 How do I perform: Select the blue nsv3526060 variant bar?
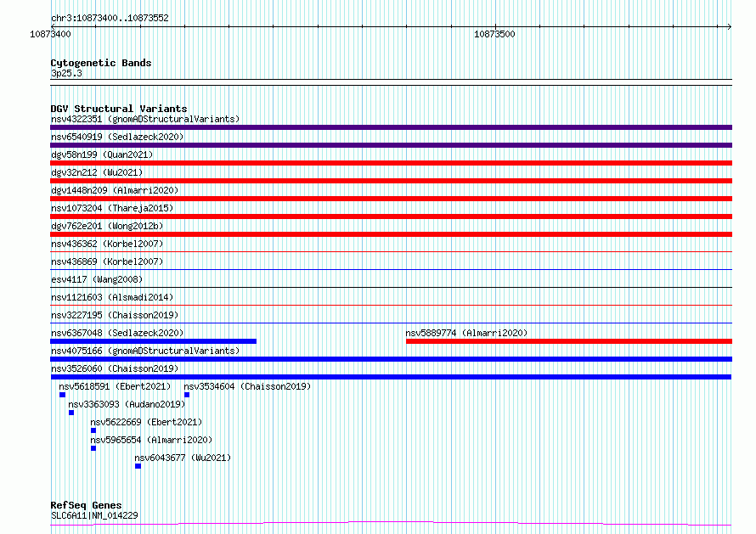point(391,377)
